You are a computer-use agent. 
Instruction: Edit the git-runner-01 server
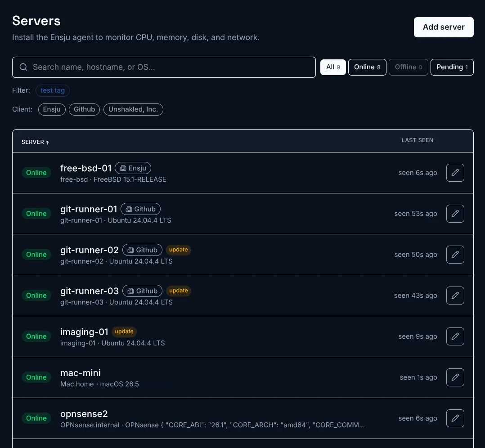click(455, 214)
